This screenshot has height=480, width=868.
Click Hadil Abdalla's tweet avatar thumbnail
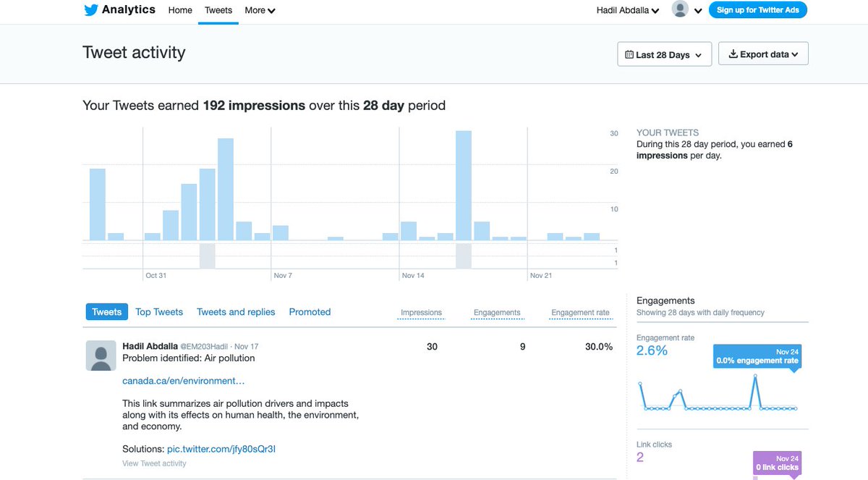pyautogui.click(x=101, y=355)
